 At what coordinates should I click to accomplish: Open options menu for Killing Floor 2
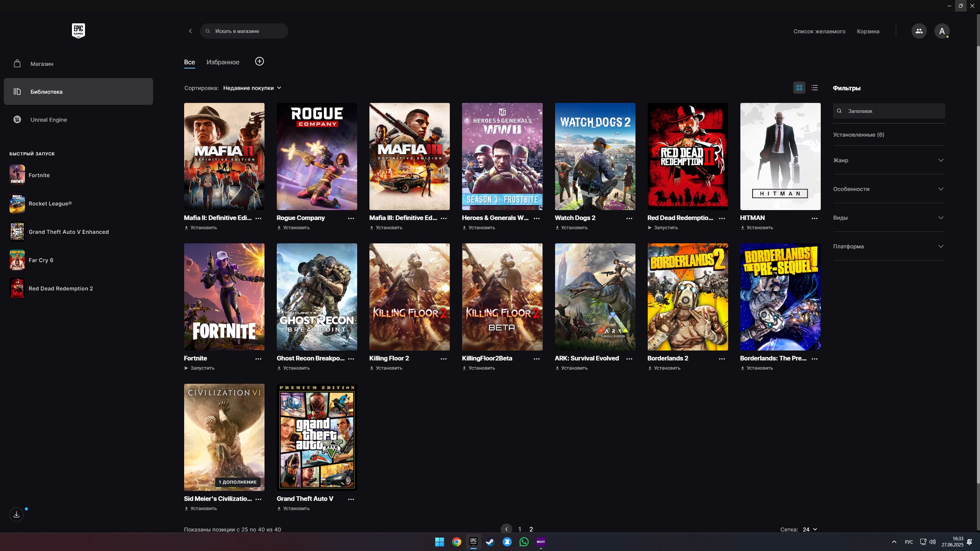click(x=444, y=359)
